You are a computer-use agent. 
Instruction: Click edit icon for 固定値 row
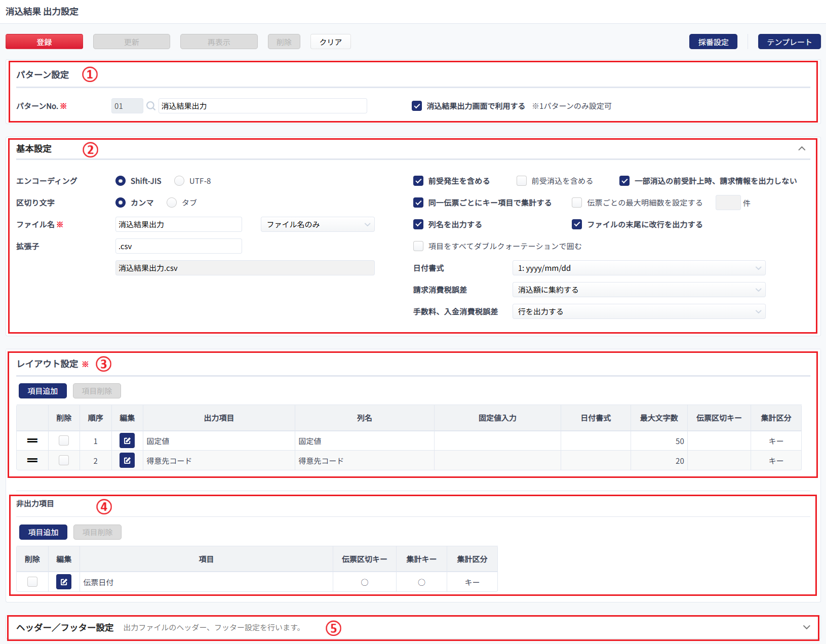click(x=127, y=441)
